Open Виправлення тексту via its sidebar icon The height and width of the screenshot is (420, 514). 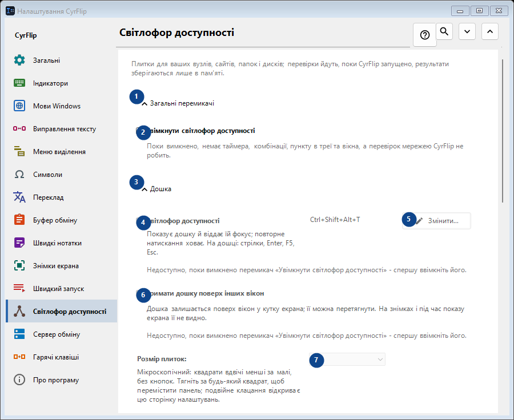click(x=19, y=129)
